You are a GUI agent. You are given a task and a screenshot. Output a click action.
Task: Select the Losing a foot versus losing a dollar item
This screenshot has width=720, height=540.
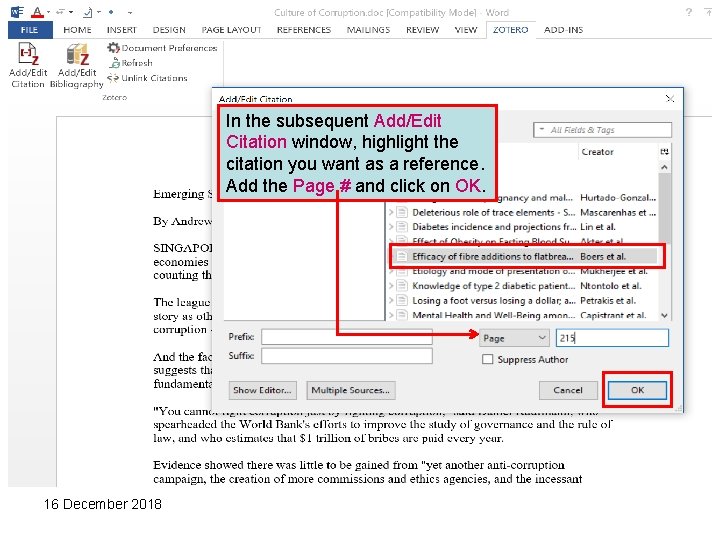523,301
